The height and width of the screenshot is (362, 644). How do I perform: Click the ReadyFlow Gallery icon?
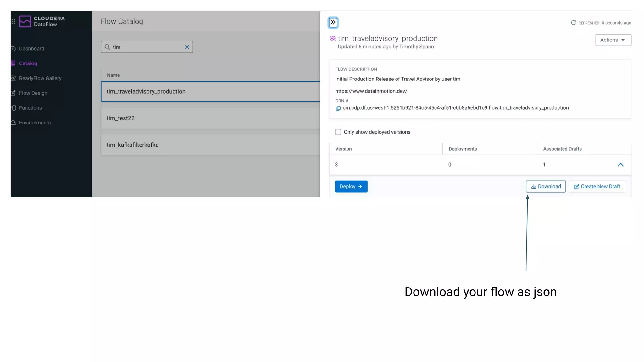click(13, 78)
